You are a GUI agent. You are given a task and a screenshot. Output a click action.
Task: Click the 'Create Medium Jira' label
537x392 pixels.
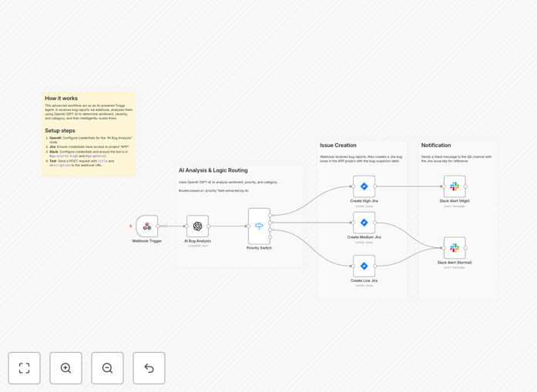pyautogui.click(x=364, y=237)
